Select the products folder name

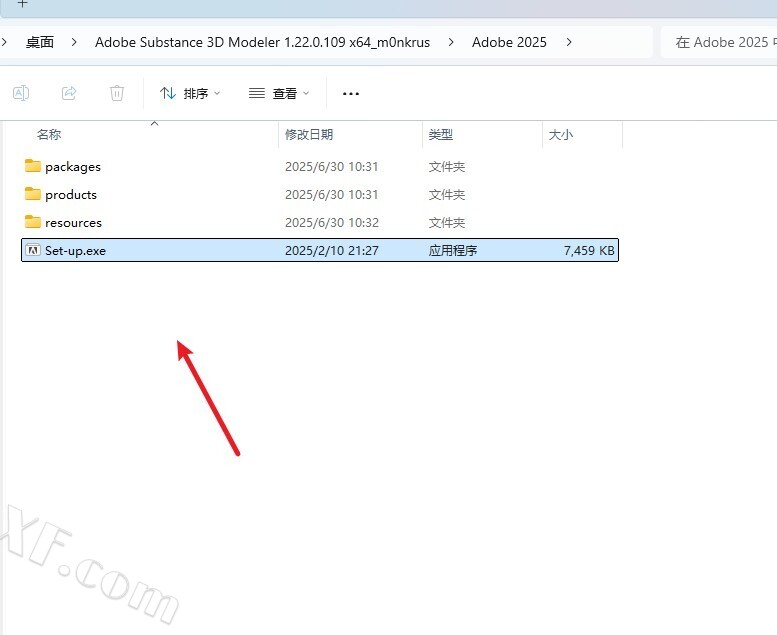71,195
